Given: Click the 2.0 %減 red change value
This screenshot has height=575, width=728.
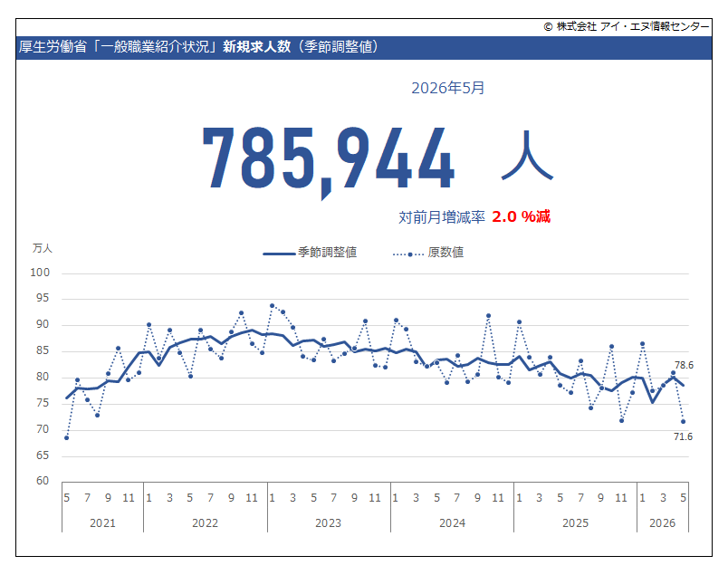Looking at the screenshot, I should (x=521, y=216).
